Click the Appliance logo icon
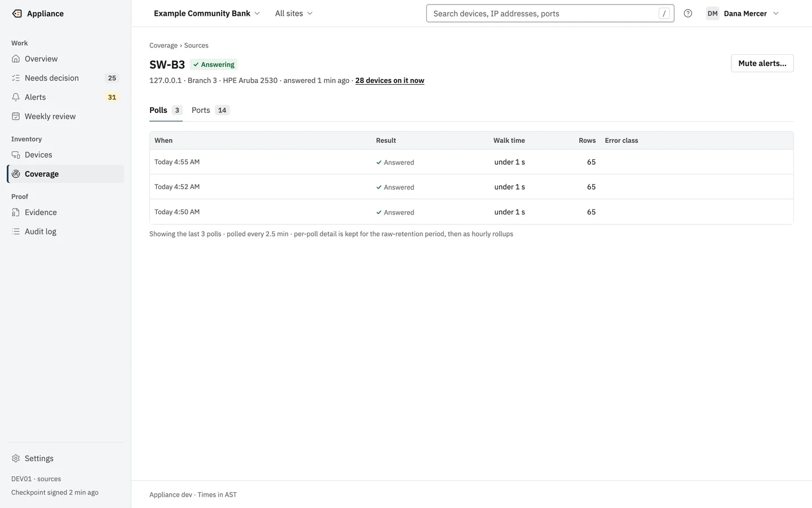This screenshot has width=812, height=508. pos(17,14)
